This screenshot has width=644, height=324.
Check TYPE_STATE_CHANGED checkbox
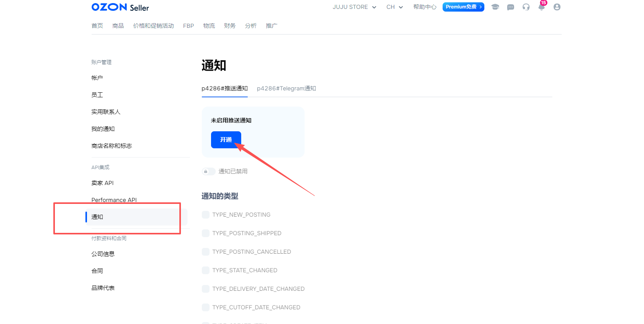[x=206, y=270]
